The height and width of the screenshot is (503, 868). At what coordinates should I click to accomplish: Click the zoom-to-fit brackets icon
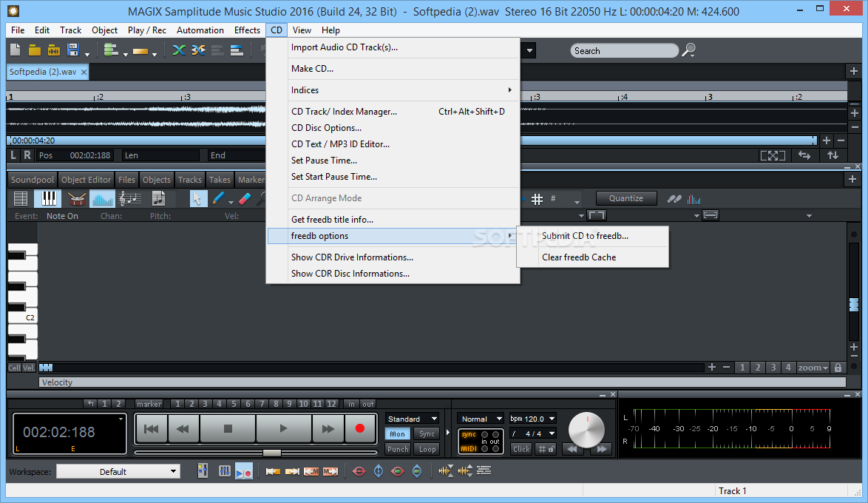click(773, 155)
